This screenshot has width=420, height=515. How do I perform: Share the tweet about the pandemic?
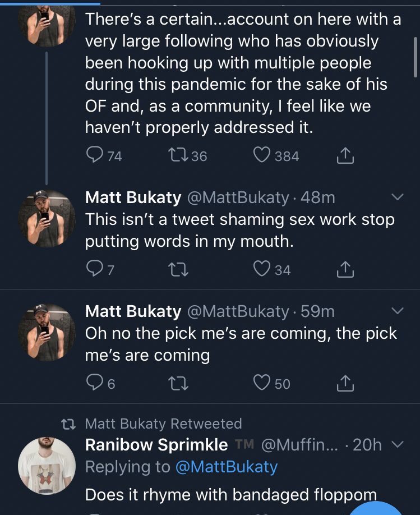pyautogui.click(x=345, y=155)
